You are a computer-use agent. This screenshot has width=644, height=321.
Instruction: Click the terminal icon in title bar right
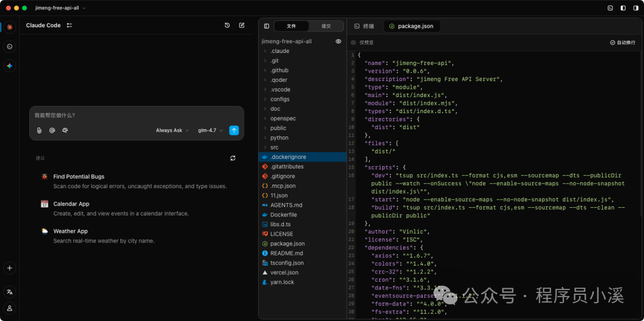(611, 8)
